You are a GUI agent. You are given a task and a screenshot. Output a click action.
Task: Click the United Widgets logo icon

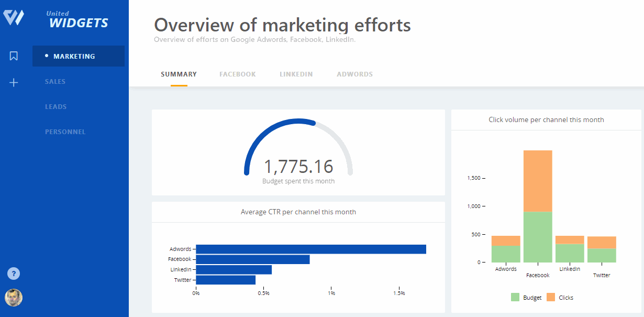pos(14,17)
